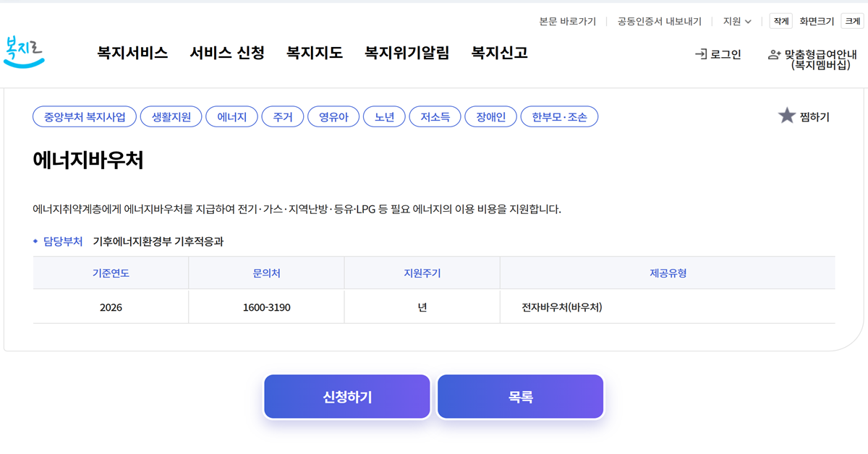
Task: Select the 주거 tag
Action: [283, 116]
